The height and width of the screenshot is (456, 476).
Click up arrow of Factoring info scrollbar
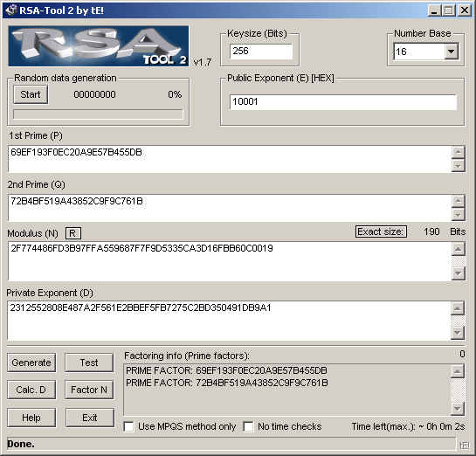click(x=458, y=371)
